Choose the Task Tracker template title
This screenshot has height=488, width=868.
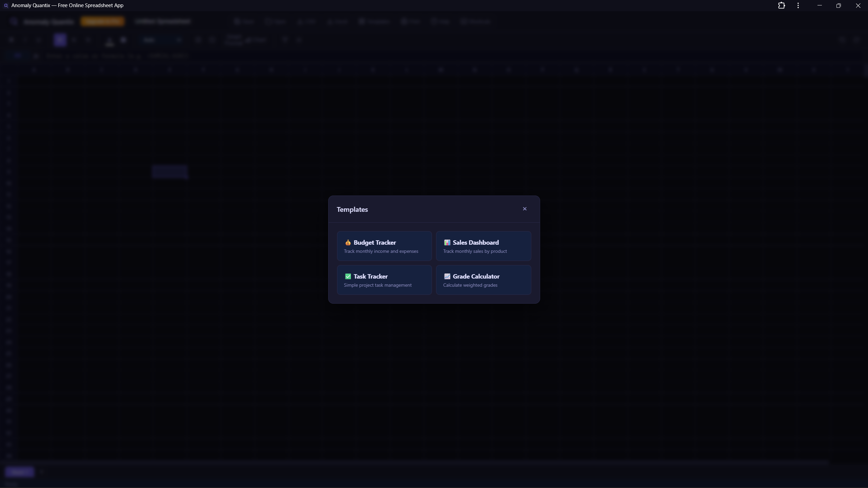tap(370, 277)
